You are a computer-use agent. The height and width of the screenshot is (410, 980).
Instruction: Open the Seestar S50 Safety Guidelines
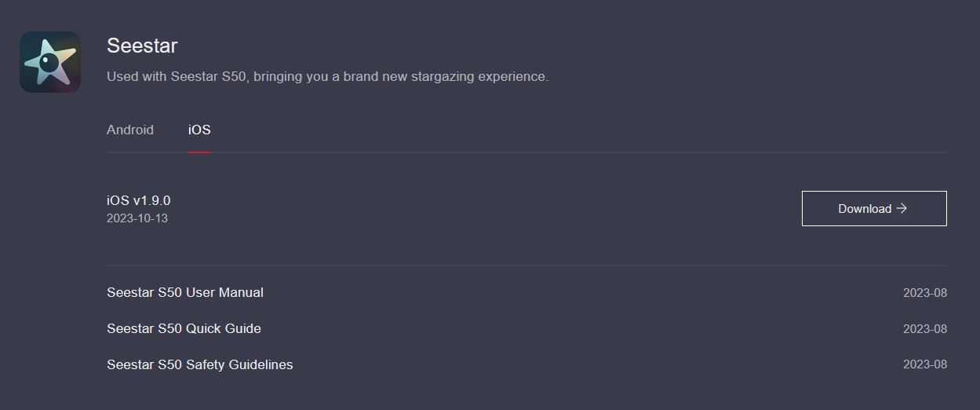point(200,364)
